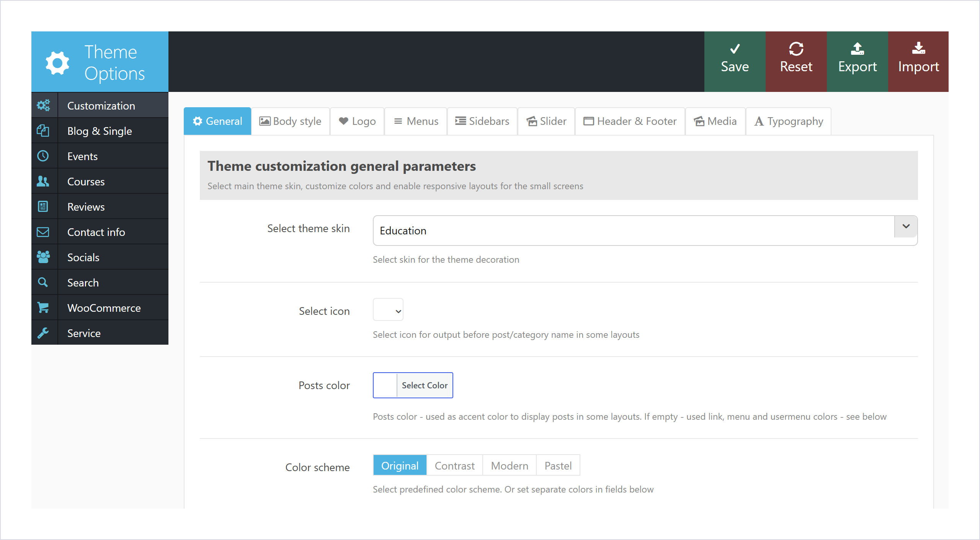
Task: Open the Contact info section
Action: pos(100,232)
